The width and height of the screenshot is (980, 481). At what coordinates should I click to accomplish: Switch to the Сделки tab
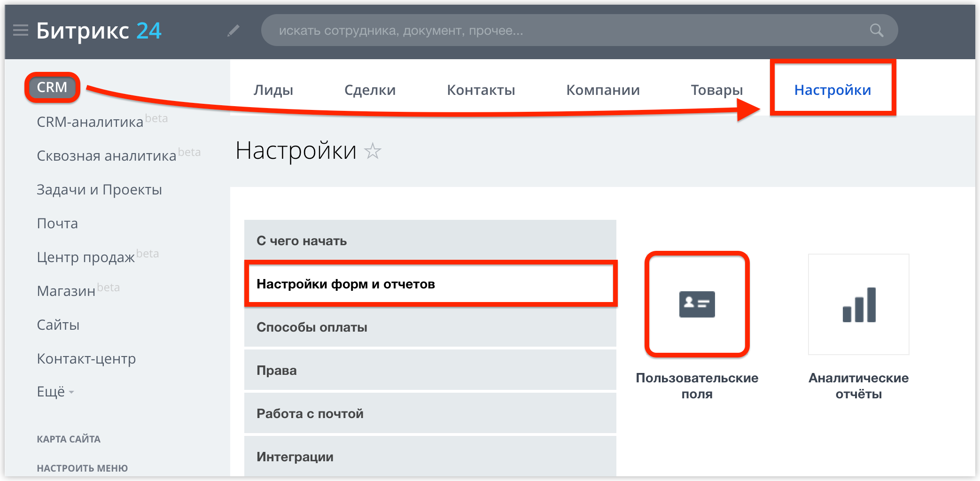[x=370, y=90]
